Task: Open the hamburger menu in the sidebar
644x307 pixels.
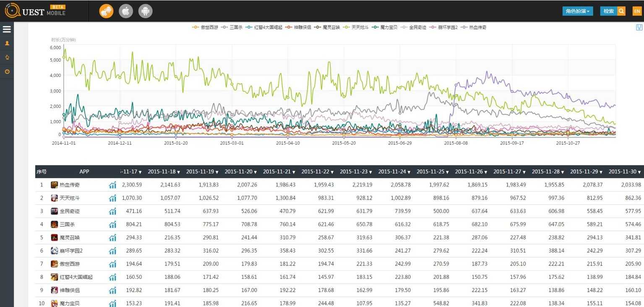Action: pos(7,29)
